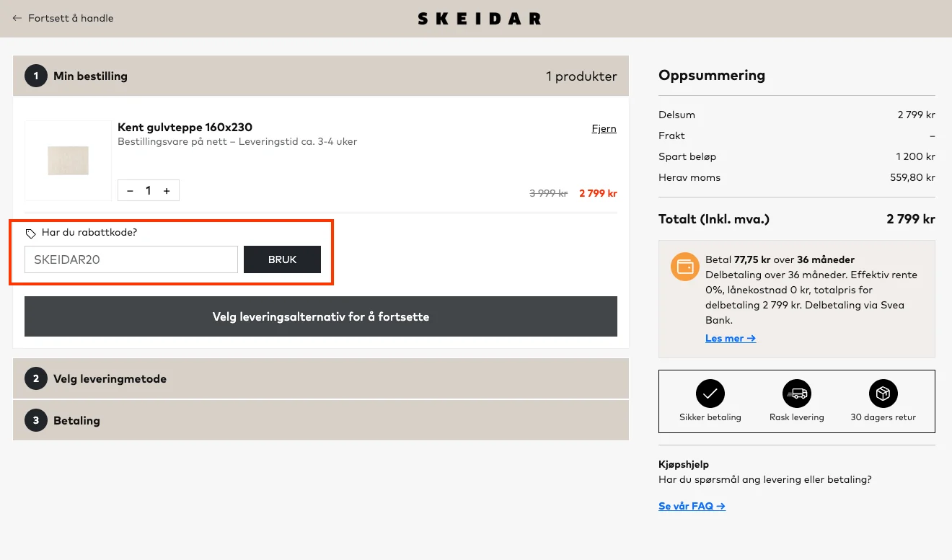Click the Totalt (Inkl. mva.) label
The height and width of the screenshot is (560, 952).
coord(714,219)
